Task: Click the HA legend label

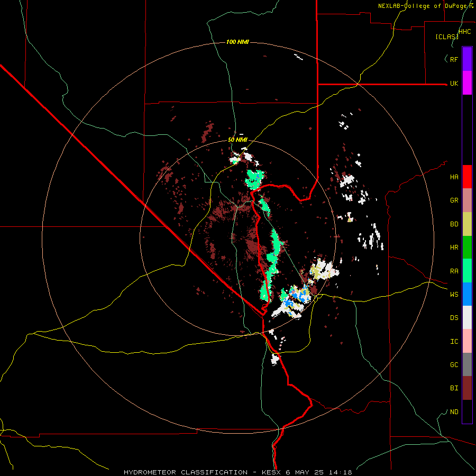Action: point(454,177)
